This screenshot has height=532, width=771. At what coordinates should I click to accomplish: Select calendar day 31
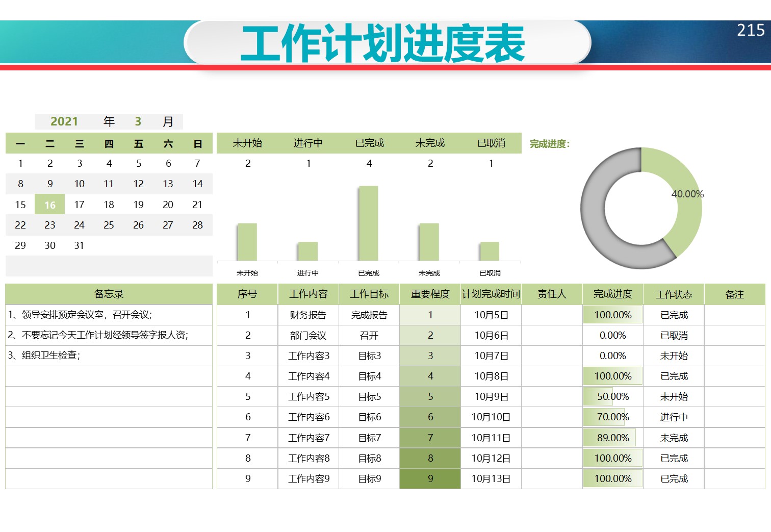point(79,245)
